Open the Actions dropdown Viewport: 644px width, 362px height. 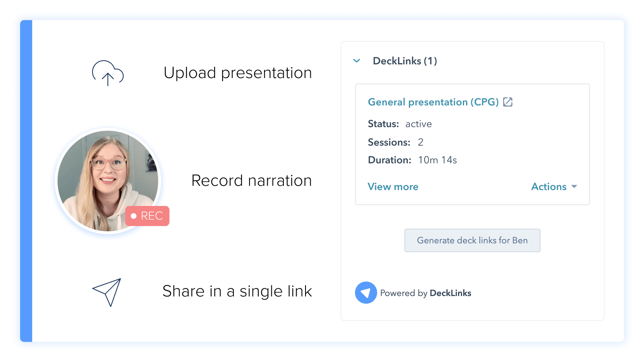tap(554, 187)
